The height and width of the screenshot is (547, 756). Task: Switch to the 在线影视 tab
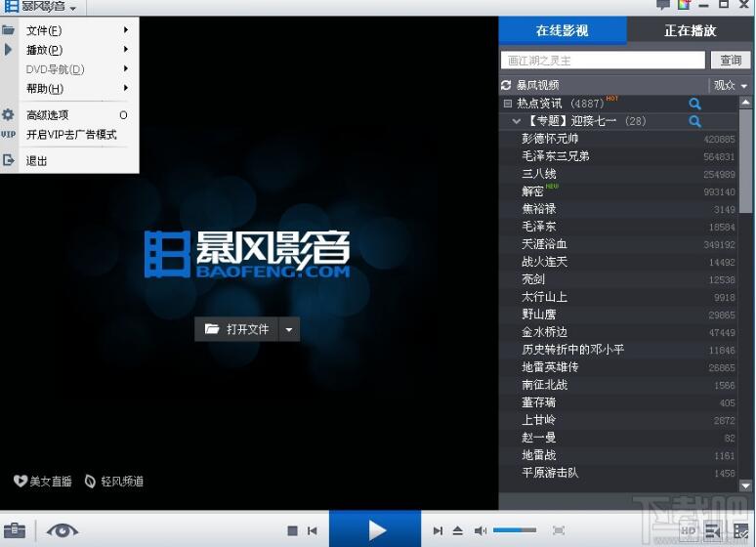click(563, 30)
